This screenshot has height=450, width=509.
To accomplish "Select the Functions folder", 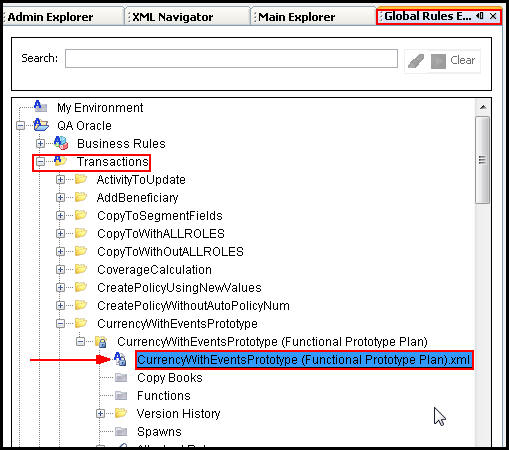I will 164,396.
